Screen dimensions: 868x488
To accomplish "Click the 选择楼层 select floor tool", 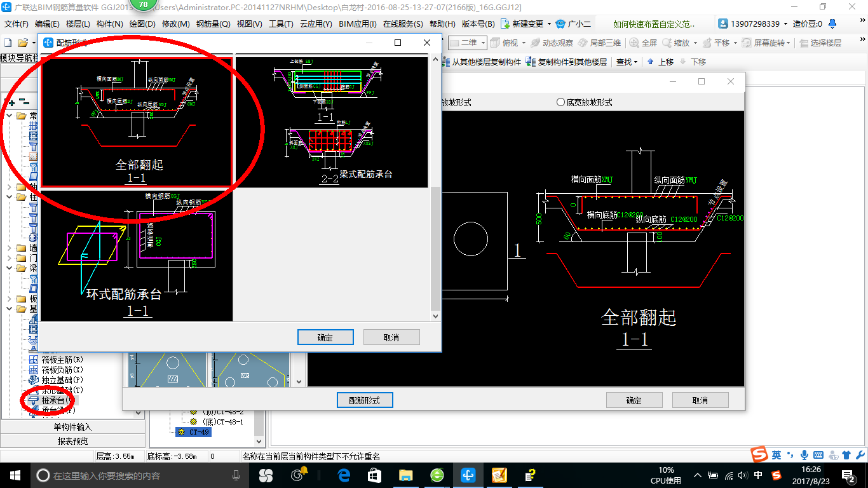I will pyautogui.click(x=820, y=43).
